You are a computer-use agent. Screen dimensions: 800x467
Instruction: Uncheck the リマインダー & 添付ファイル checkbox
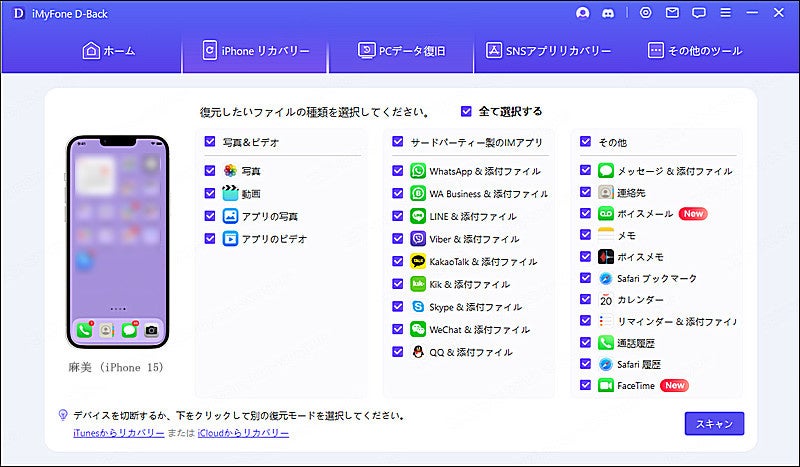585,321
